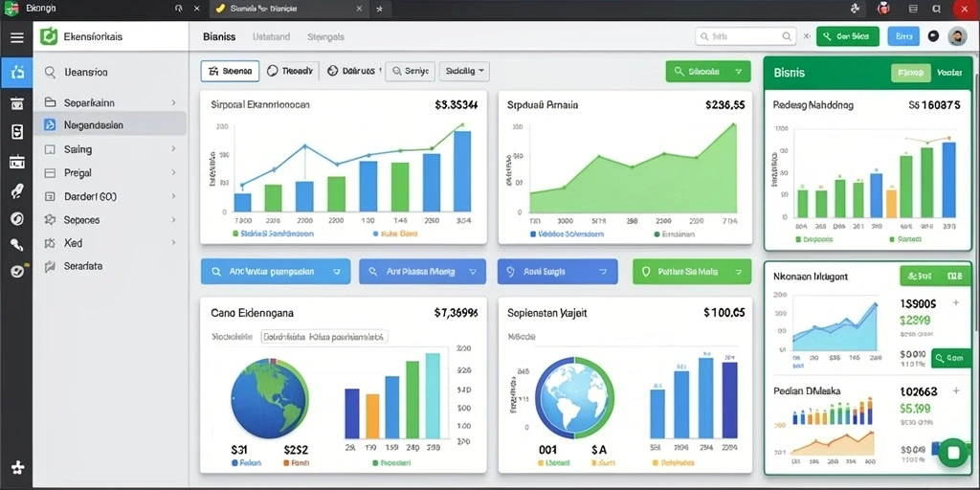Switch to the Stengals tab

pos(325,37)
